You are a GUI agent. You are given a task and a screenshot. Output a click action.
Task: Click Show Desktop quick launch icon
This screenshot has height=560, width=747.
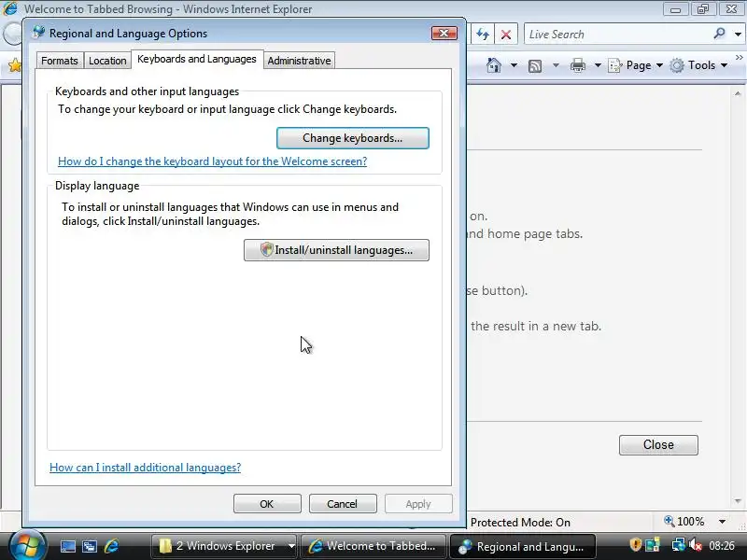click(67, 546)
